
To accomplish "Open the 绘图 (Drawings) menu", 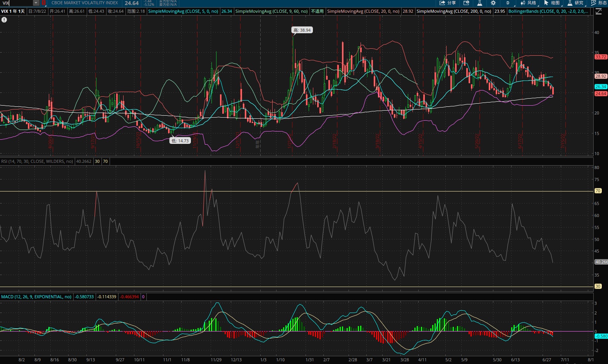I will tap(552, 3).
